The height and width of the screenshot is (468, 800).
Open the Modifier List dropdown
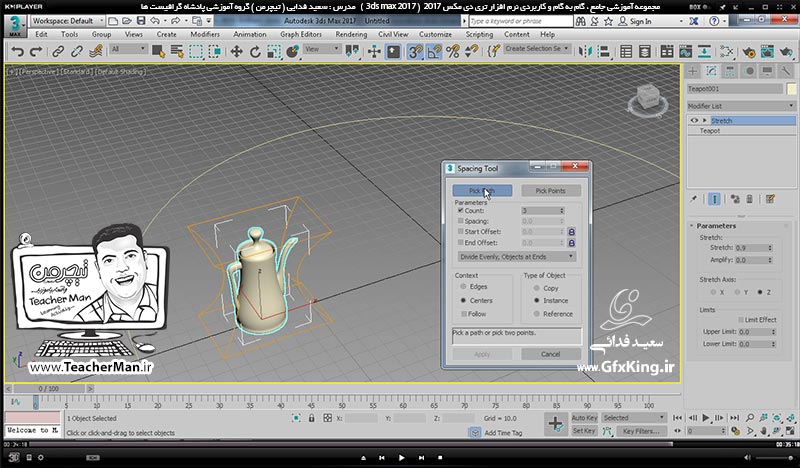[741, 106]
